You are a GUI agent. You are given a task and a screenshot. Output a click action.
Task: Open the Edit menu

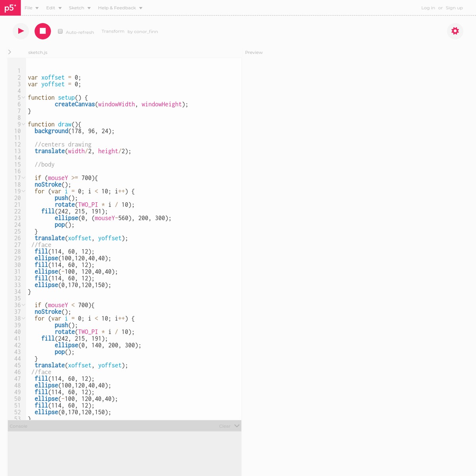point(54,8)
